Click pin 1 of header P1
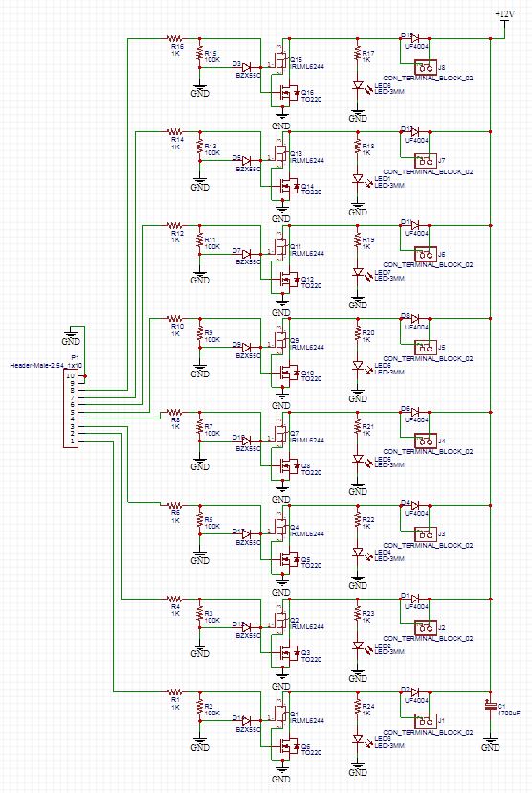 point(72,441)
